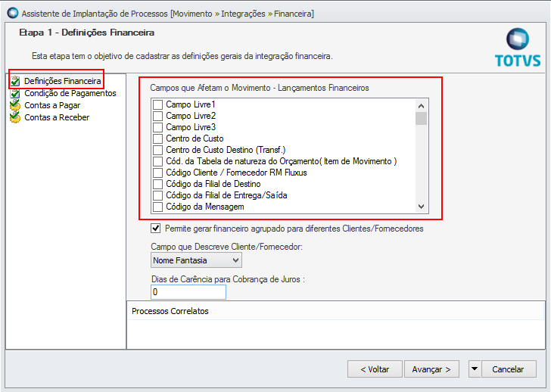
Task: Click the field list scrollbar thumb
Action: tap(422, 118)
